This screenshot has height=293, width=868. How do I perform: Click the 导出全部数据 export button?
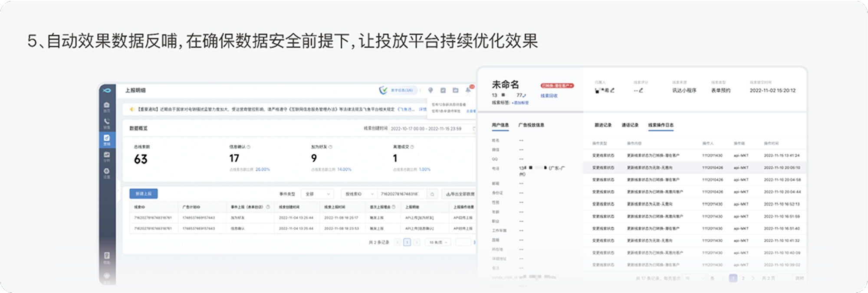click(x=460, y=194)
